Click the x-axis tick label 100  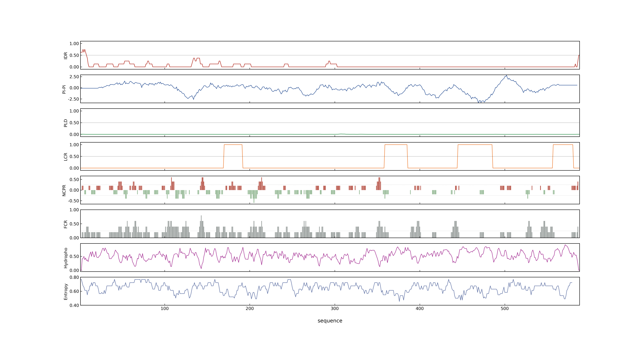click(164, 309)
